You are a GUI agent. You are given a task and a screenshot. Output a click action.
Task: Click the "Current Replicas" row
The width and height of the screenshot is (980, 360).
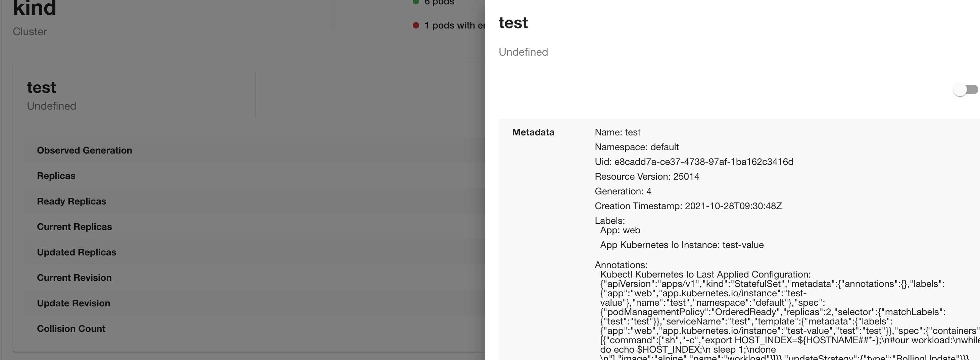tap(74, 227)
